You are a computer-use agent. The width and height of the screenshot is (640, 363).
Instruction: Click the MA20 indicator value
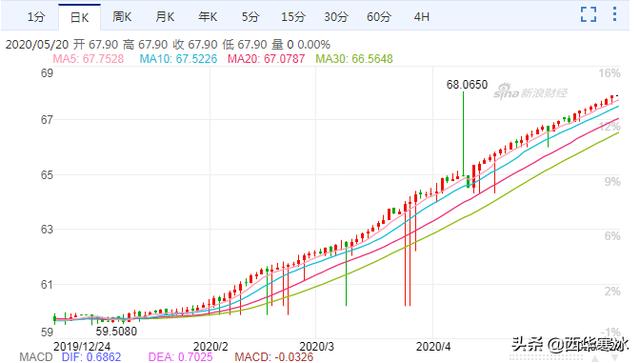[266, 59]
